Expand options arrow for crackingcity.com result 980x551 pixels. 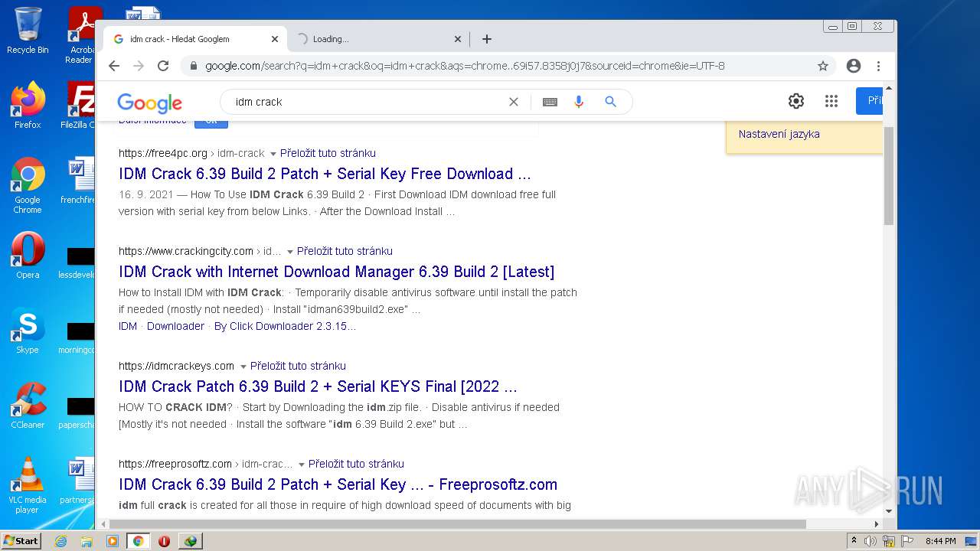point(290,252)
